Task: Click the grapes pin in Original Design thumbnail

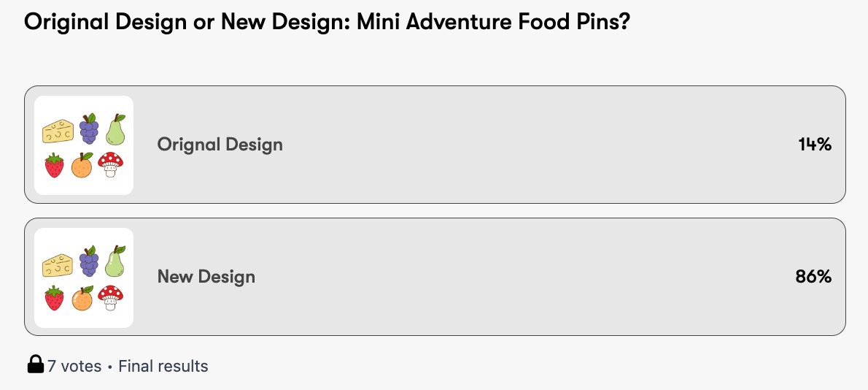Action: pyautogui.click(x=89, y=129)
